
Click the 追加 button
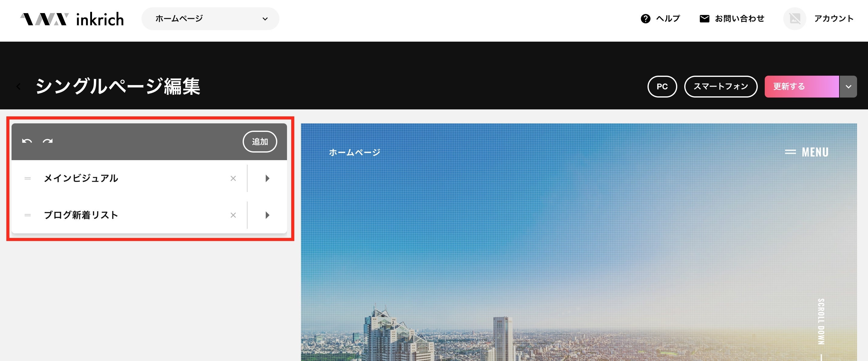[x=260, y=142]
